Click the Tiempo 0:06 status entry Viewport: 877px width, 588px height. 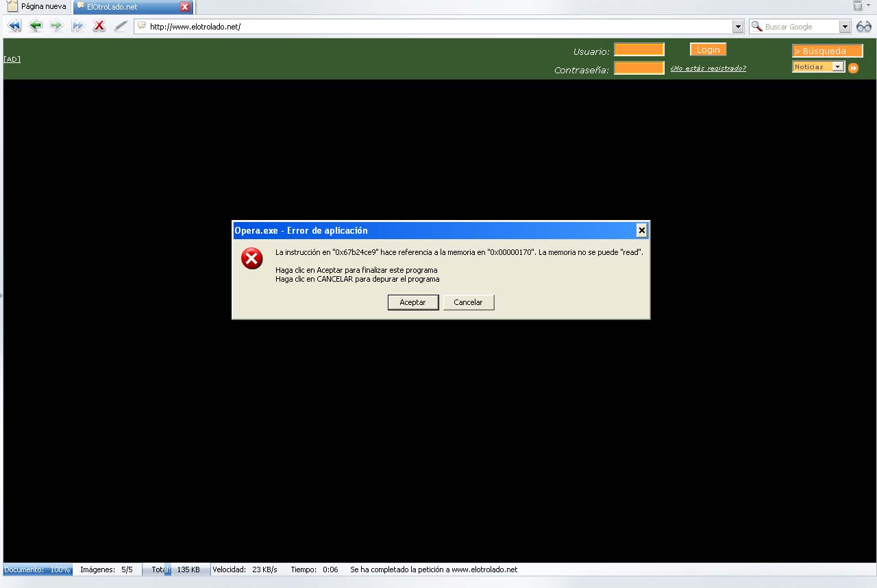coord(314,569)
